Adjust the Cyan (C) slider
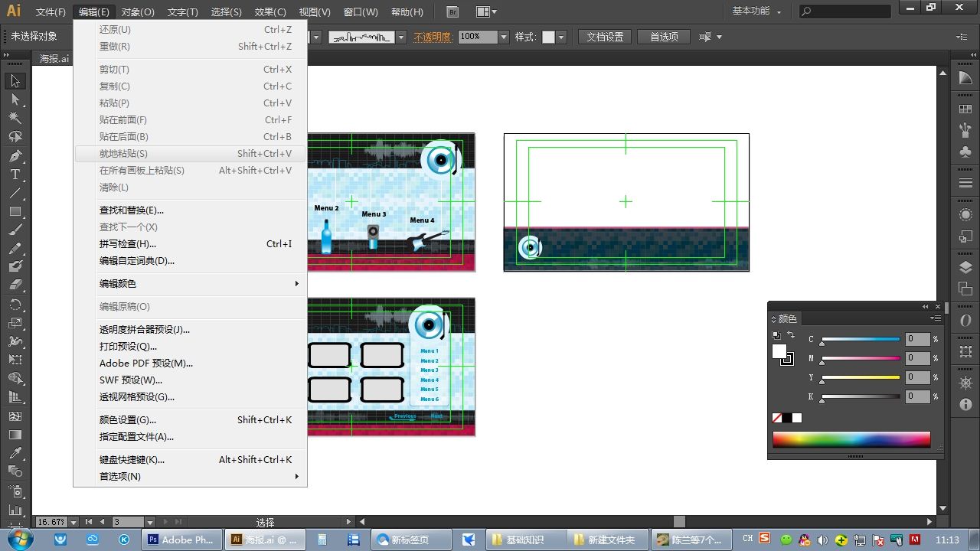The image size is (980, 551). click(x=861, y=340)
